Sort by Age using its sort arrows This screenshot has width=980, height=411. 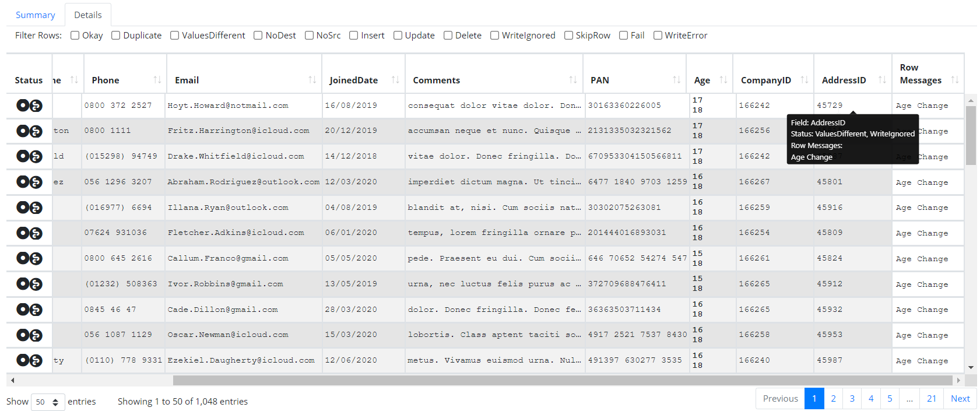coord(723,80)
